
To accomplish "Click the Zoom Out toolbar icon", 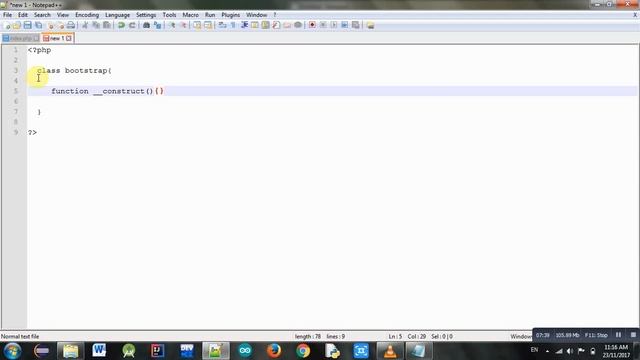I will click(x=183, y=25).
